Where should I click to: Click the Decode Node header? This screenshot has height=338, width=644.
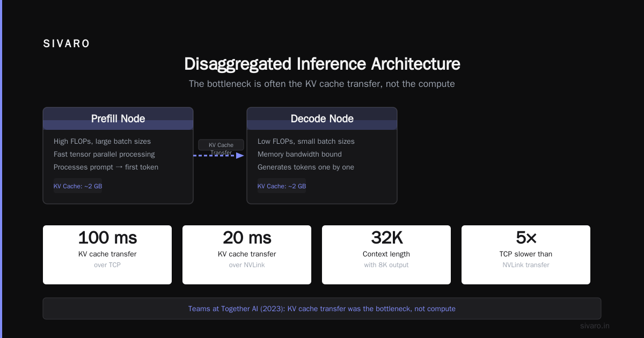(322, 119)
